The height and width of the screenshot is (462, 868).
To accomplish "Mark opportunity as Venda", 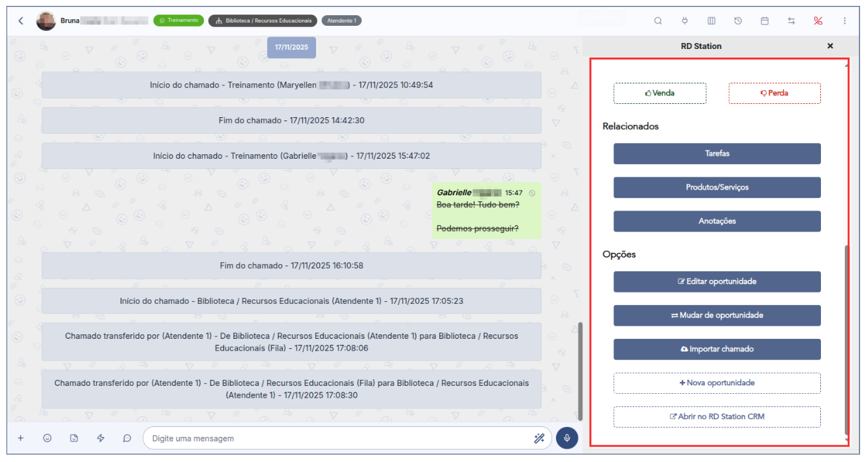I will coord(659,93).
